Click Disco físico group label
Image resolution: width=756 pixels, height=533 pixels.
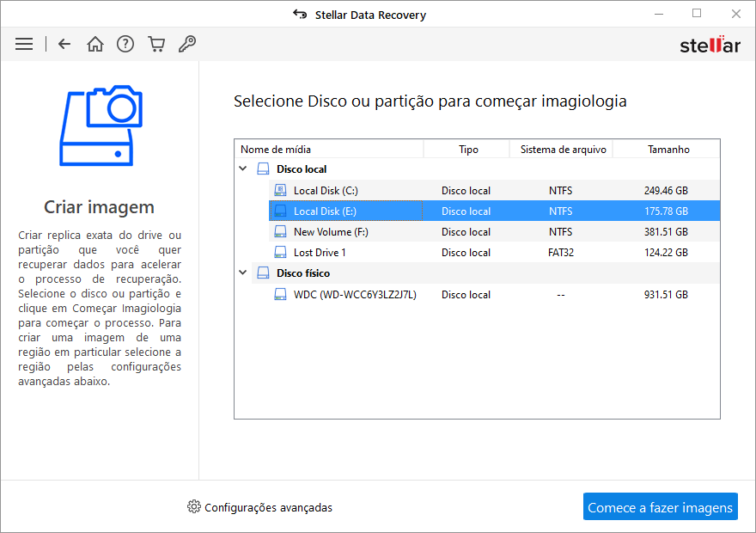303,273
